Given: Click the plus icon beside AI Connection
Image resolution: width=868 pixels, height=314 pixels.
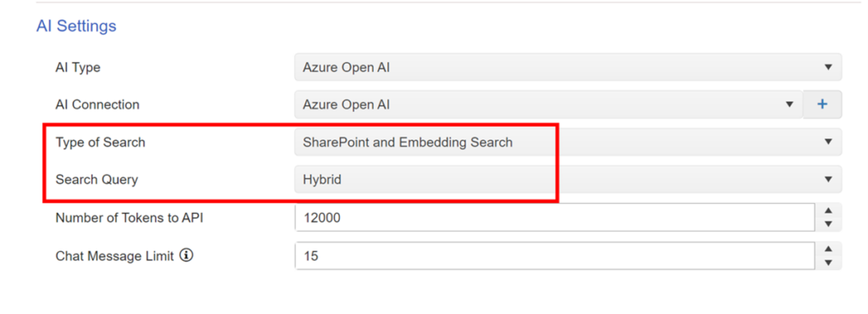Looking at the screenshot, I should [822, 104].
